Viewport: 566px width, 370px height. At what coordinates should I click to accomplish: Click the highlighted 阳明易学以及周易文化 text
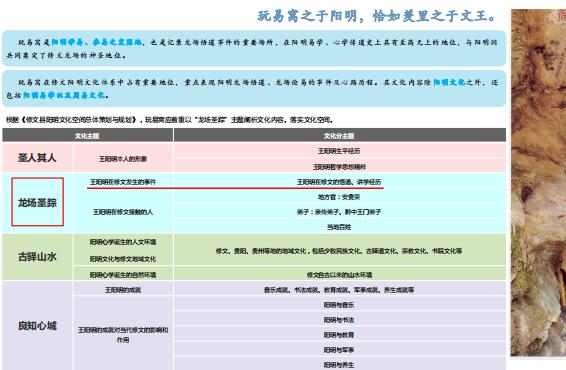click(64, 95)
